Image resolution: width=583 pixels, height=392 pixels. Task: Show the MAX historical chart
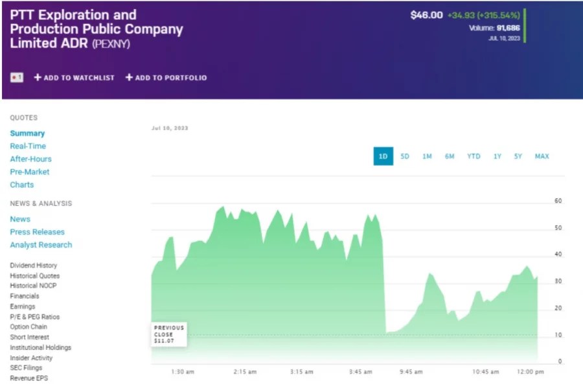tap(542, 156)
